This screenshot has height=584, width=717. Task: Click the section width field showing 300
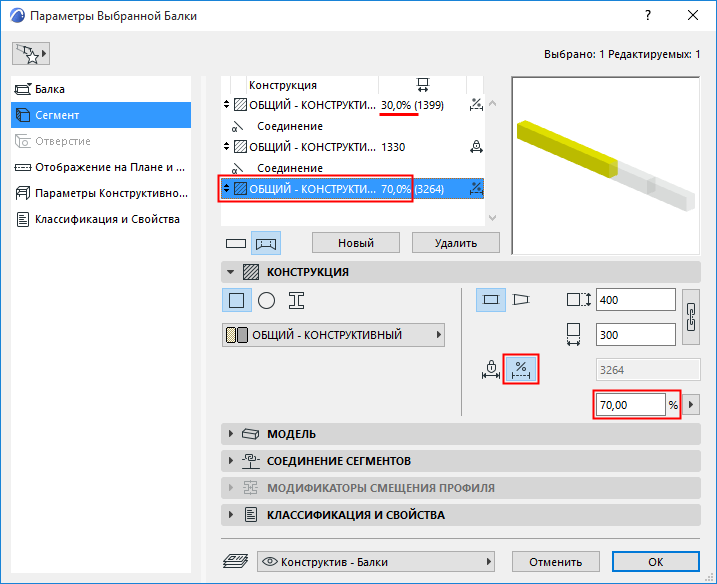click(x=636, y=335)
